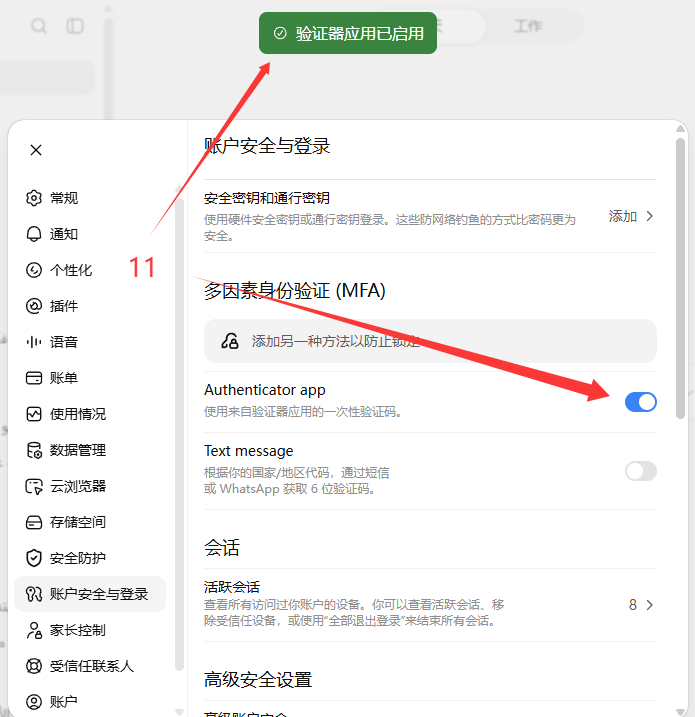Click the 使用情况 chart icon

point(34,414)
